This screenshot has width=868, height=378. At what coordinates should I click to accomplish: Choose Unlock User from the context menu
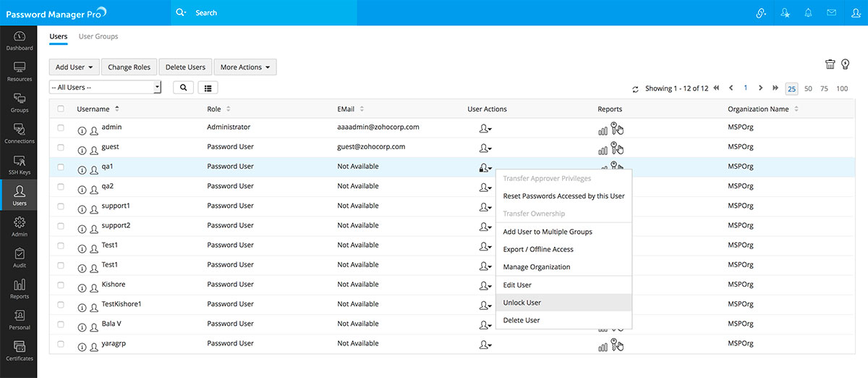coord(522,303)
